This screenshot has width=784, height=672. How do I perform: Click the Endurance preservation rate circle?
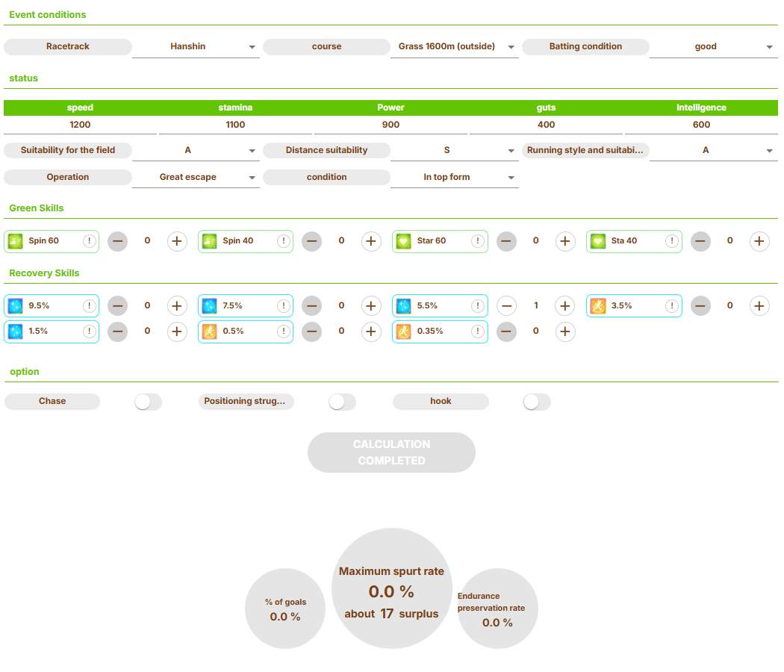coord(497,609)
